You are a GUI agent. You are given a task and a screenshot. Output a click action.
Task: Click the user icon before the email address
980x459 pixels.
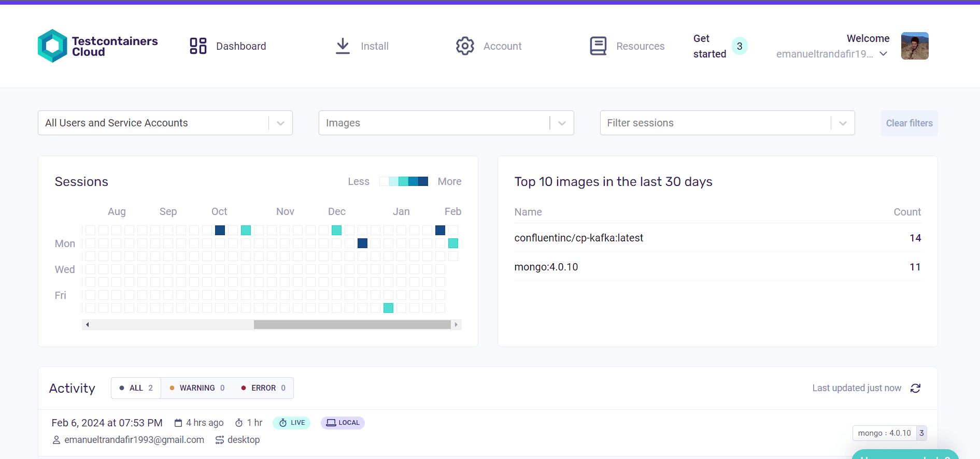(56, 440)
